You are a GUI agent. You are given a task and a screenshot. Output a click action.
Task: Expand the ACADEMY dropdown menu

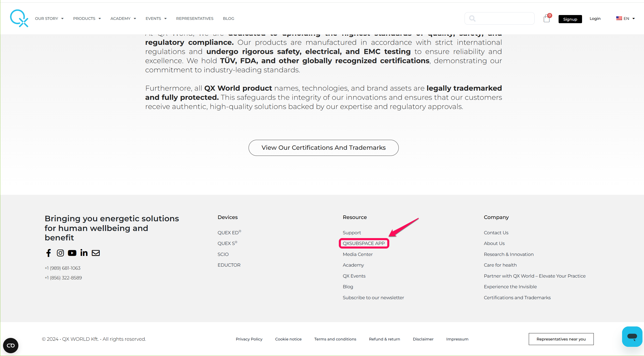[x=123, y=19]
